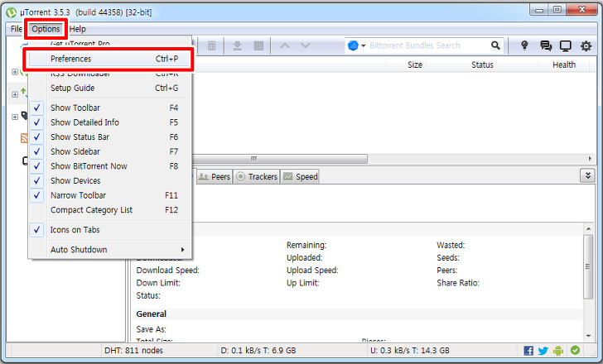Open the search provider dropdown arrow

(363, 45)
